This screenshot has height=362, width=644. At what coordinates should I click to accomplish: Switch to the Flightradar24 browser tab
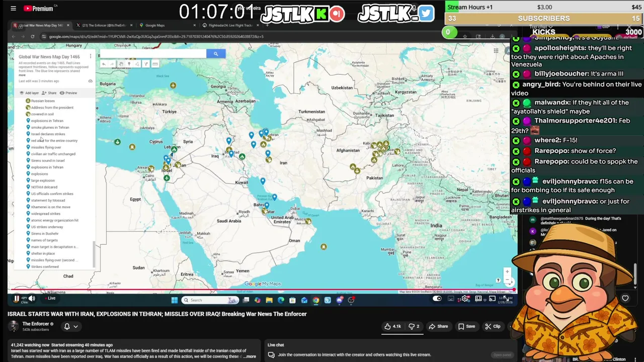click(x=230, y=25)
